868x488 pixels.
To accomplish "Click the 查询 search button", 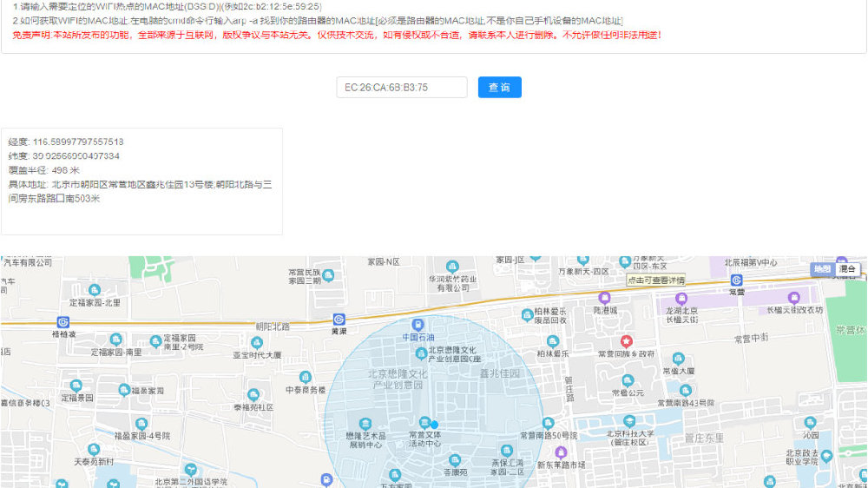I will (499, 88).
